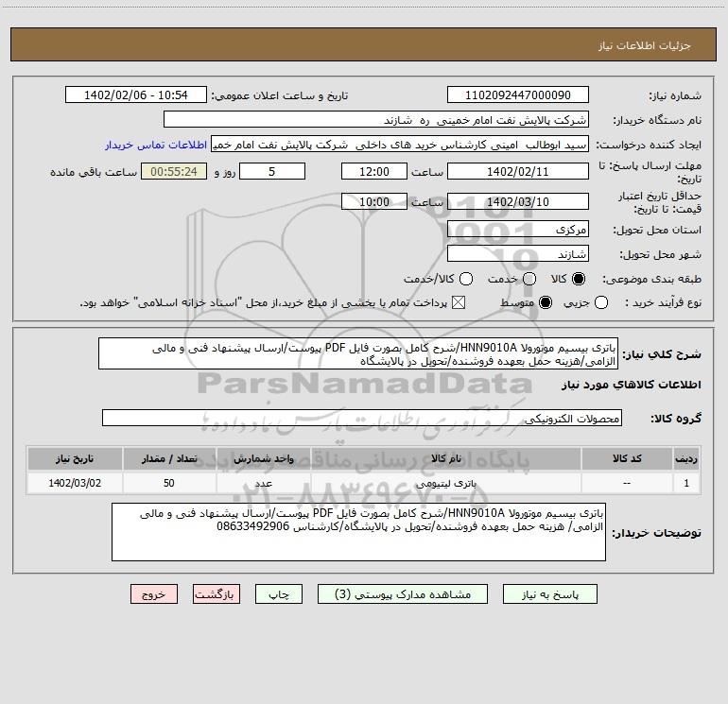Choose the متوسط purchase type radio
Screen dimensions: 728x704
546,303
